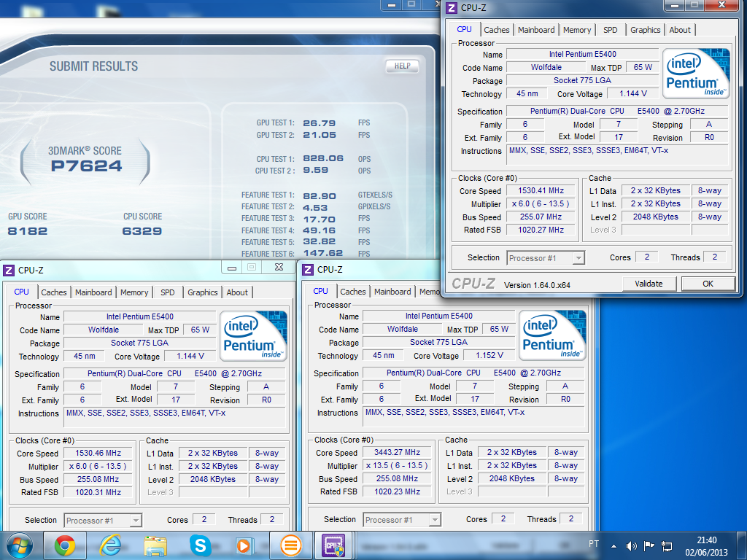Switch to SPD tab in top CPU-Z window
This screenshot has height=560, width=747.
(611, 30)
